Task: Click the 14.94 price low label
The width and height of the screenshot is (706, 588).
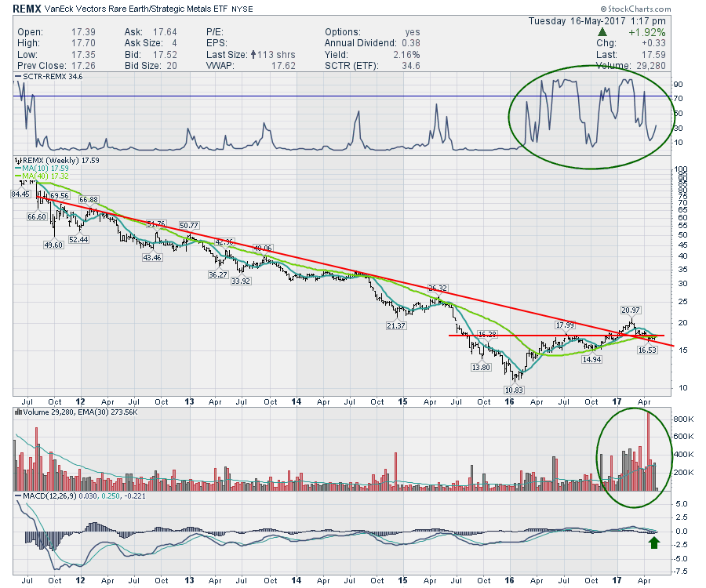Action: (x=591, y=360)
